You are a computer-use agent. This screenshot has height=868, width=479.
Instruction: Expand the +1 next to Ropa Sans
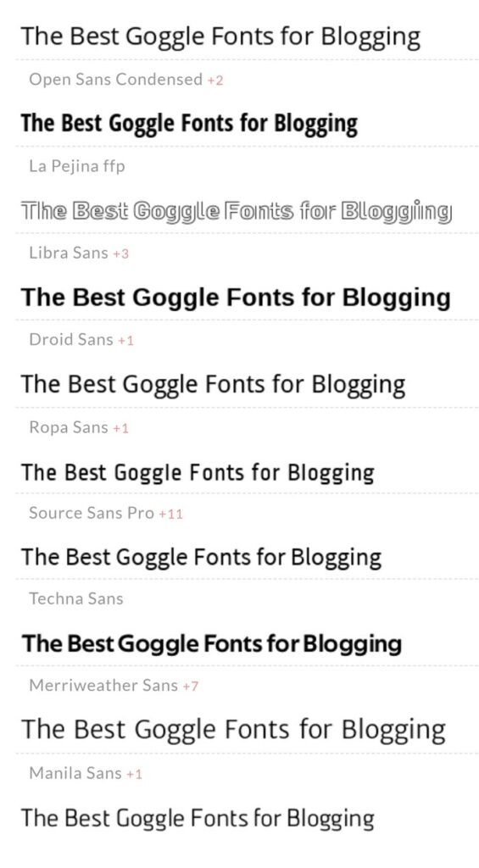[x=120, y=428]
